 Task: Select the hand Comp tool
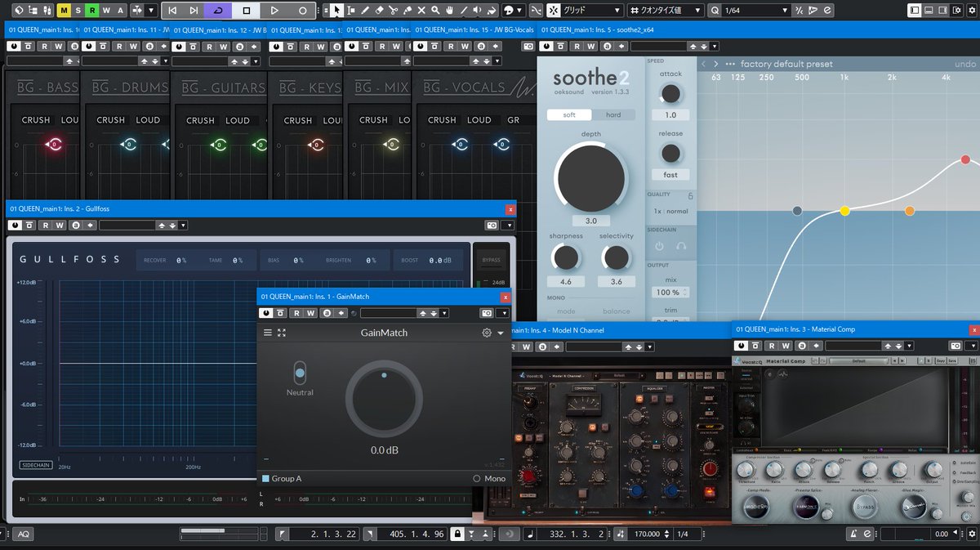[x=448, y=11]
